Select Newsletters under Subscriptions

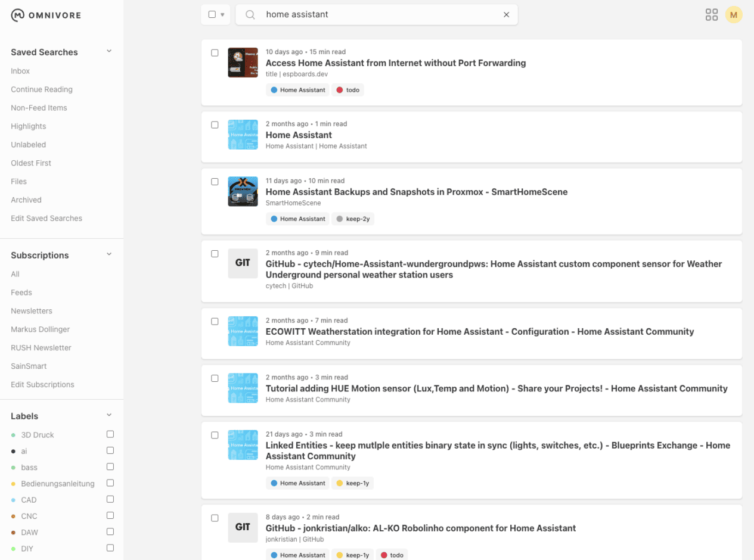click(x=32, y=311)
